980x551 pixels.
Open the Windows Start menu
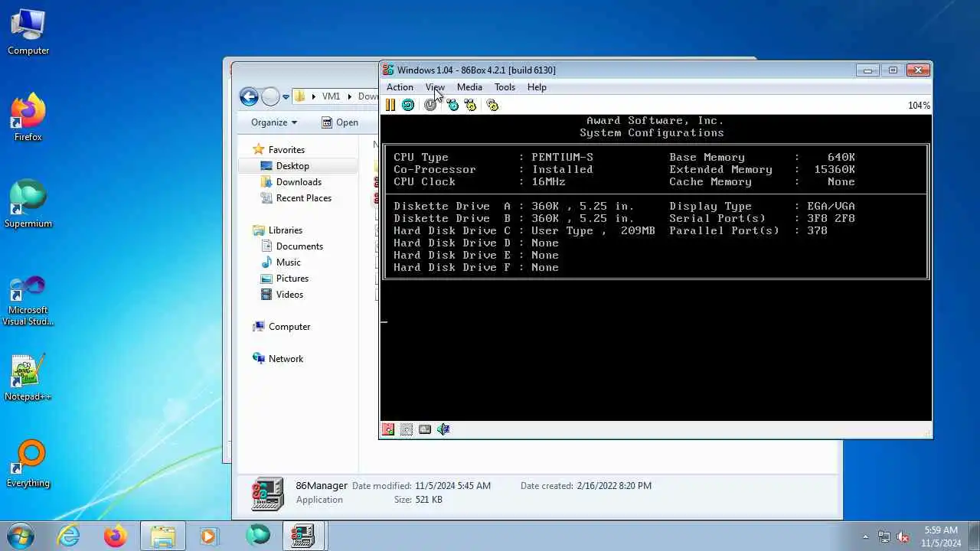pyautogui.click(x=20, y=536)
